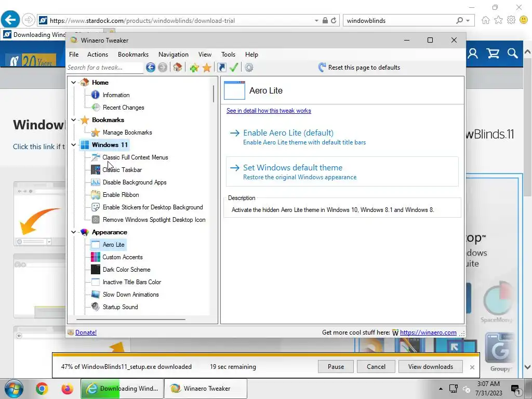The image size is (532, 399).
Task: Pause the WindowBlinds download
Action: pyautogui.click(x=336, y=366)
